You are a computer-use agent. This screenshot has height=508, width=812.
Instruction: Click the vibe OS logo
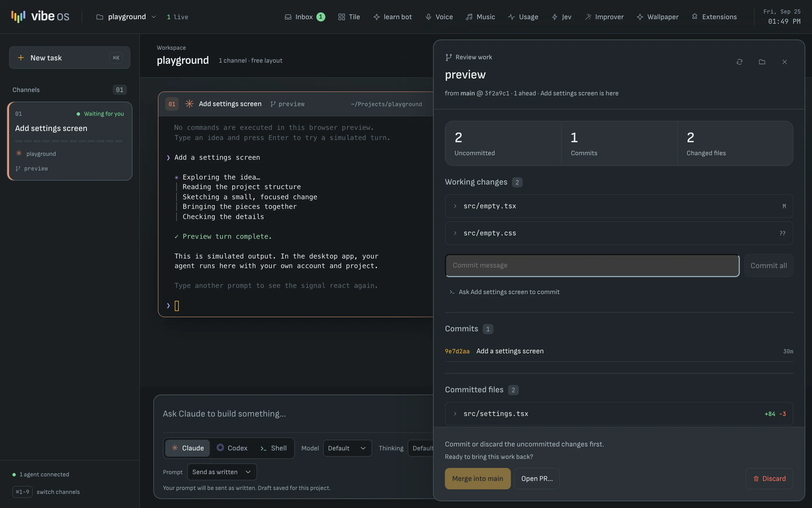click(x=40, y=16)
